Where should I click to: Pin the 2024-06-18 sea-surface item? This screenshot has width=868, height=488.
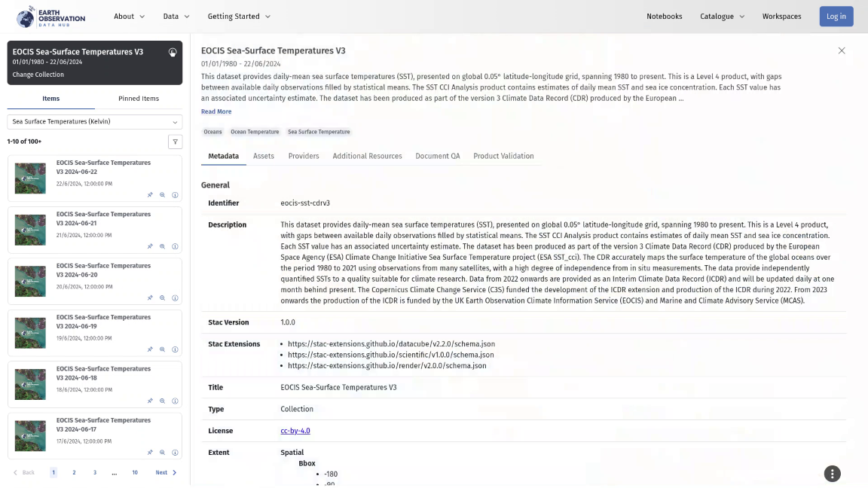click(150, 401)
